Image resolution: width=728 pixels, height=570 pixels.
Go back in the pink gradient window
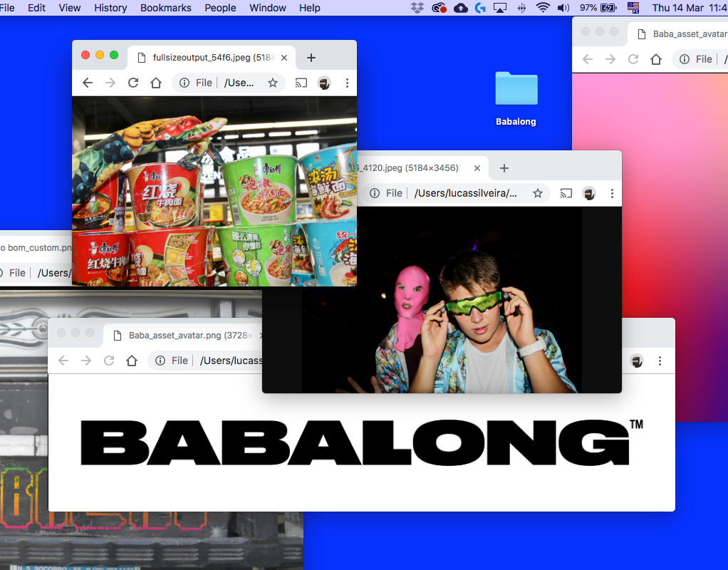coord(588,59)
